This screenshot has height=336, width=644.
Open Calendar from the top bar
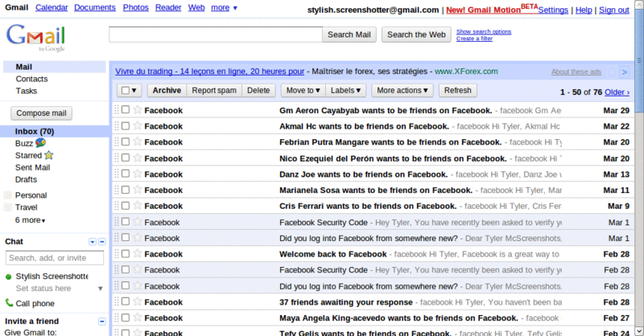[52, 7]
